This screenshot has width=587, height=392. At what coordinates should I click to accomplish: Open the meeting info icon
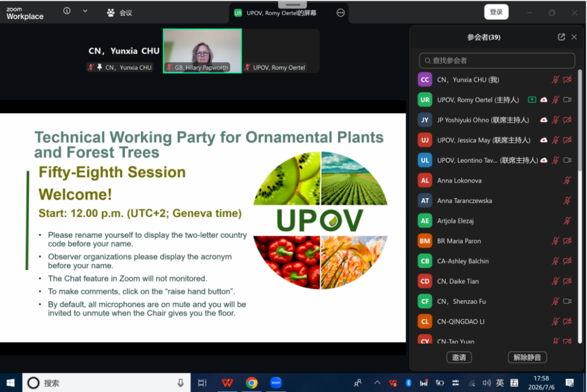67,11
